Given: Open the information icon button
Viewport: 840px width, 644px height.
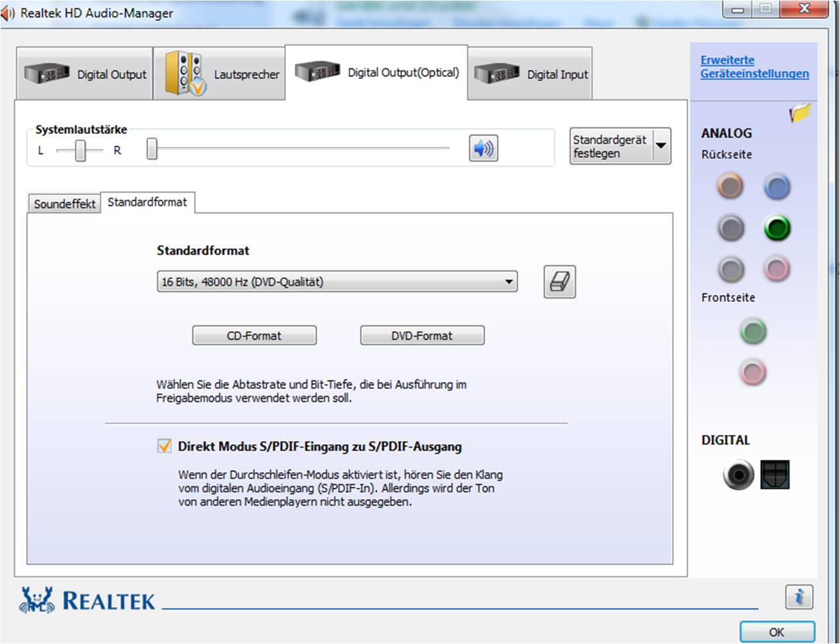Looking at the screenshot, I should [x=799, y=597].
